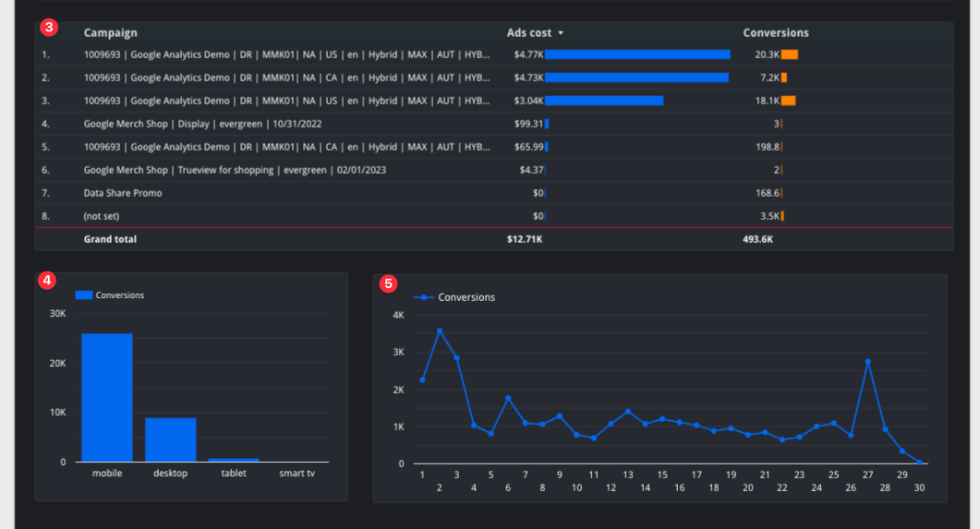Screen dimensions: 980x529
Task: Click the blue cost bar beside $4.77K
Action: tap(637, 54)
